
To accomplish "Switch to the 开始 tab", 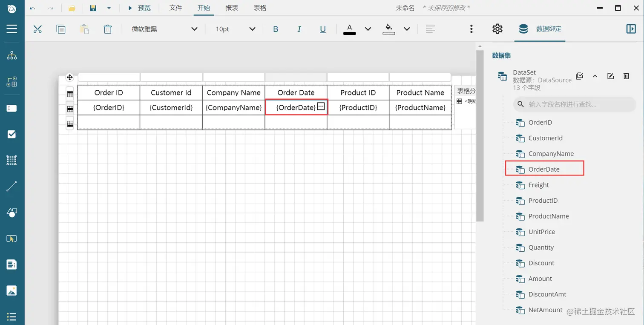I will coord(204,8).
